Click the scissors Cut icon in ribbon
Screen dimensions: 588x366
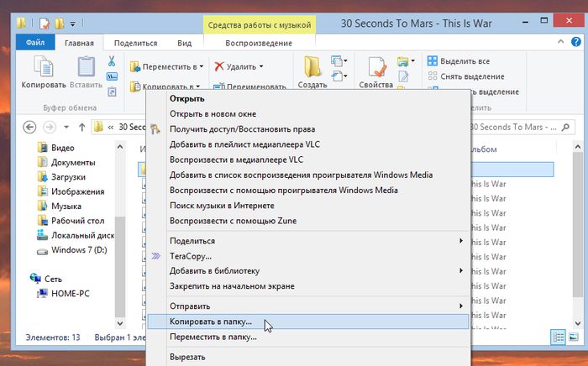tap(112, 60)
